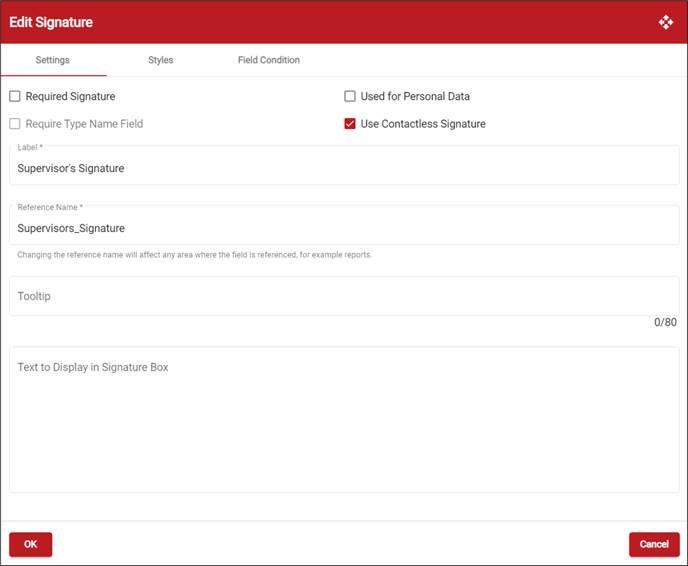This screenshot has width=688, height=566.
Task: Confirm changes with the OK button
Action: click(31, 544)
